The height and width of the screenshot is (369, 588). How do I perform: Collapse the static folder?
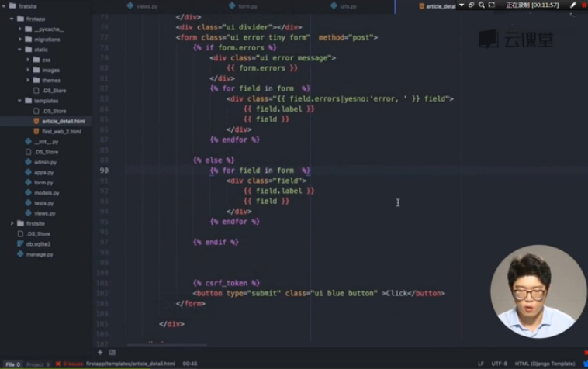[20, 49]
